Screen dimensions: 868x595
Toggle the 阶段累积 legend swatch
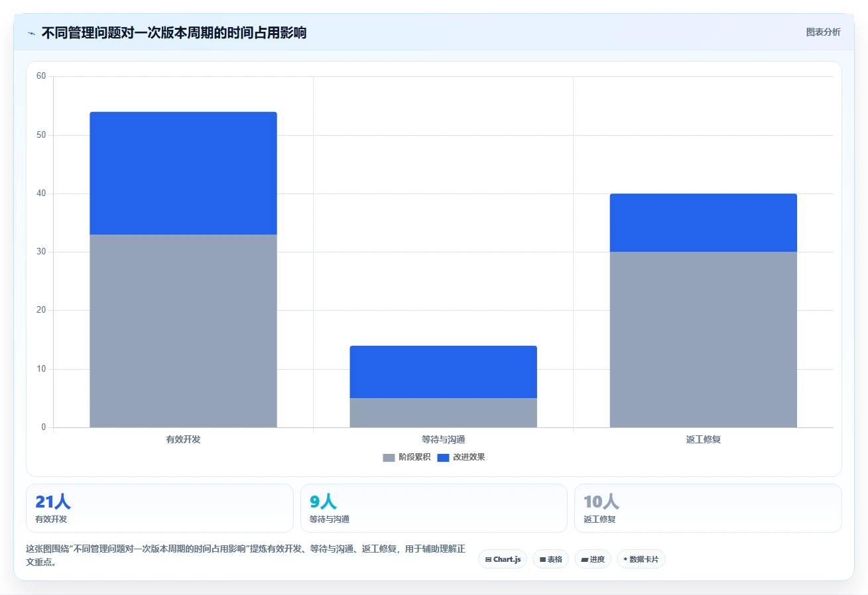tap(389, 457)
